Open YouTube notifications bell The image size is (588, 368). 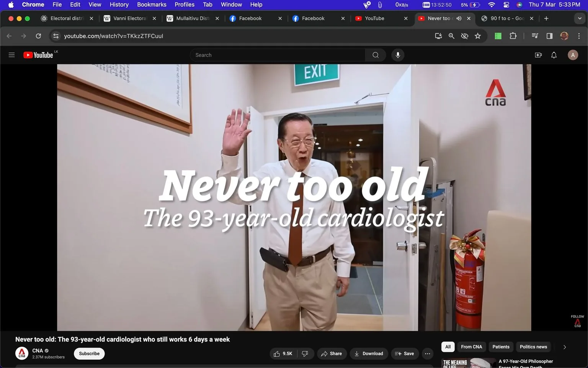pyautogui.click(x=554, y=55)
